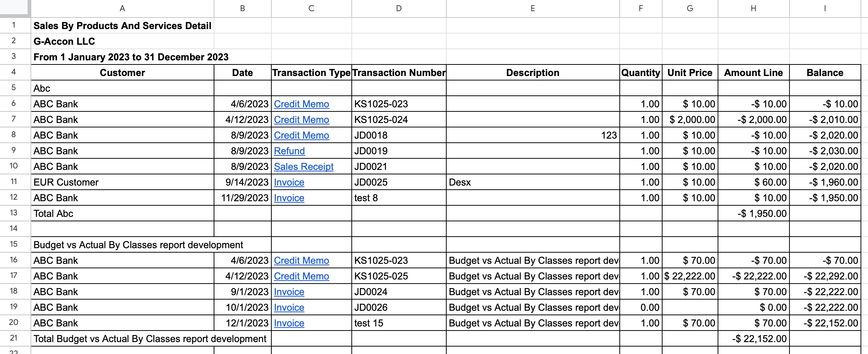This screenshot has width=868, height=354.
Task: Click the '123' description cell
Action: tap(533, 135)
